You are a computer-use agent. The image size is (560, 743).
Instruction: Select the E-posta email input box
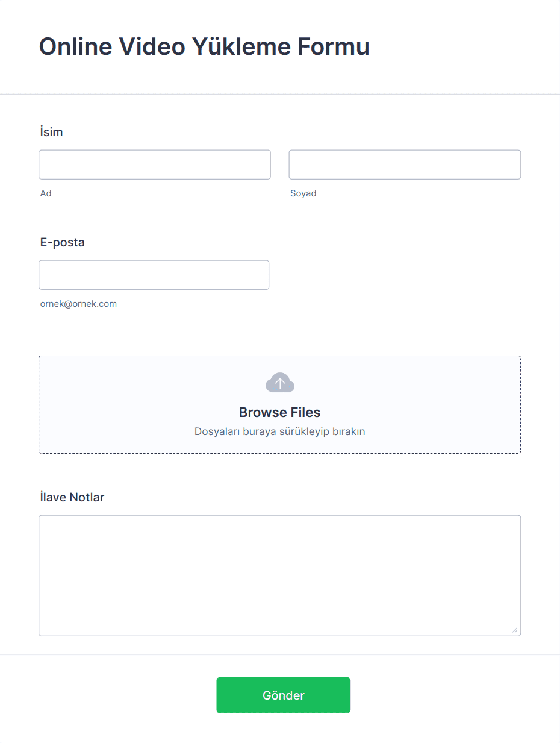(x=154, y=275)
